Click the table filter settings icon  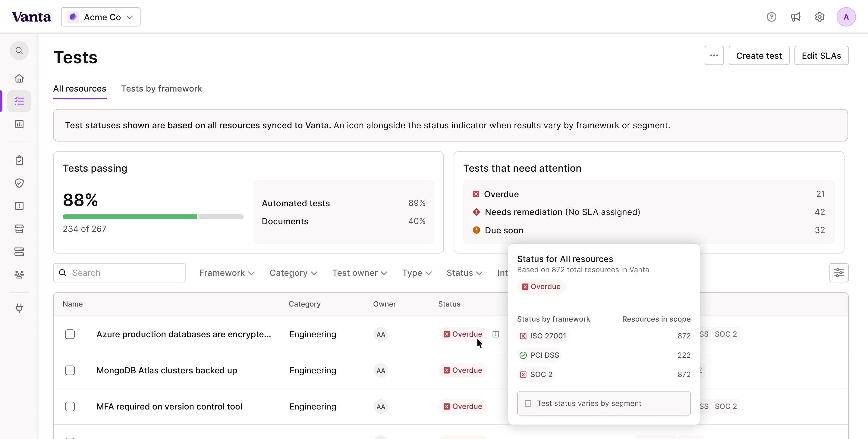839,273
